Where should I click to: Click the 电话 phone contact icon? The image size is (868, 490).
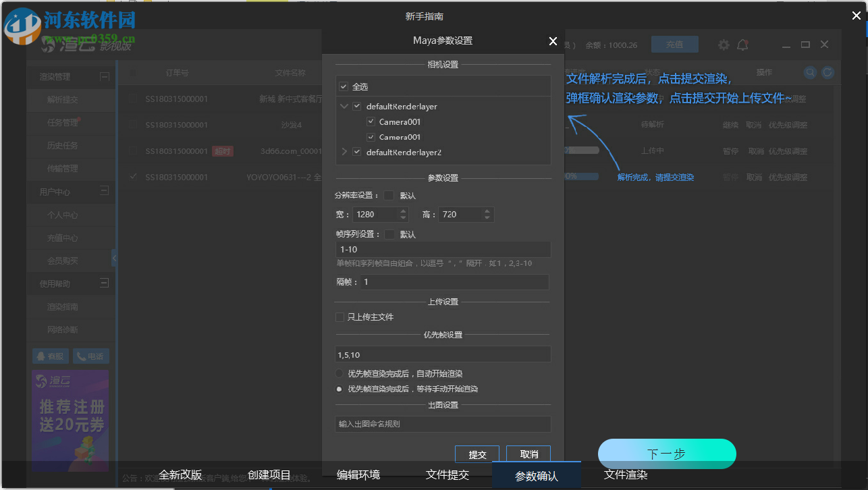(90, 356)
